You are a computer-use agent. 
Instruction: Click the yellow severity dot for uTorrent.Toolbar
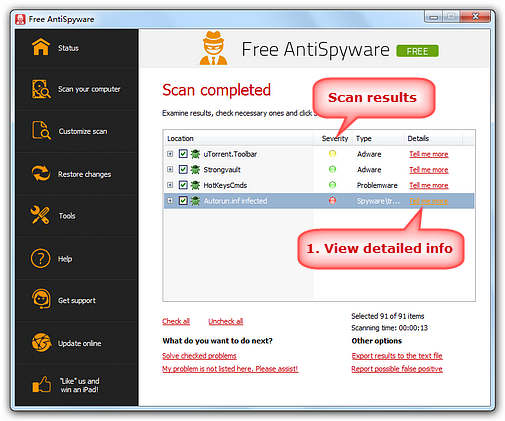coord(332,154)
